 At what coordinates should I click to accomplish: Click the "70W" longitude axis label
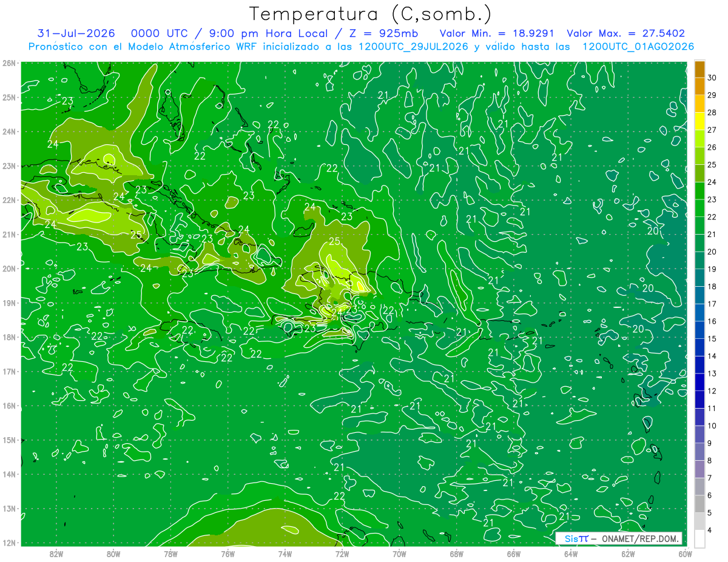pyautogui.click(x=399, y=554)
